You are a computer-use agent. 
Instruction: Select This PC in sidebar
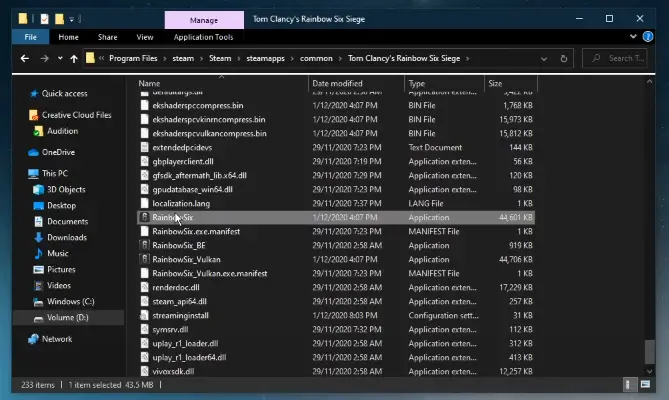point(54,173)
